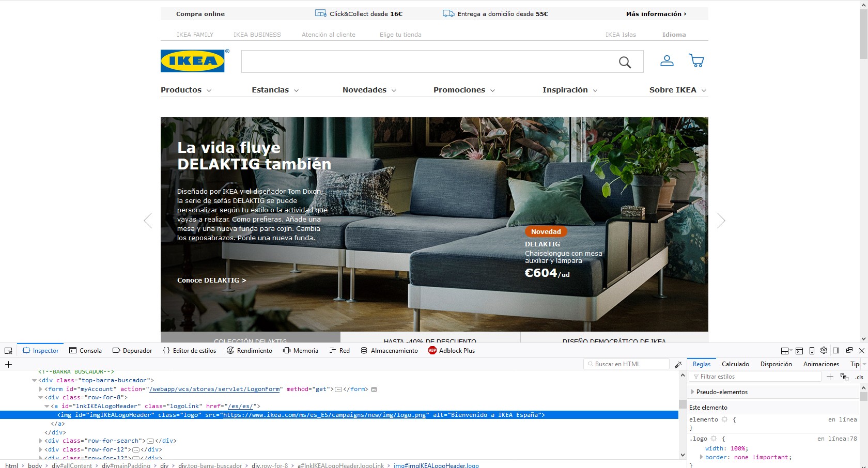
Task: Click Elige tu tienda link
Action: click(x=400, y=35)
